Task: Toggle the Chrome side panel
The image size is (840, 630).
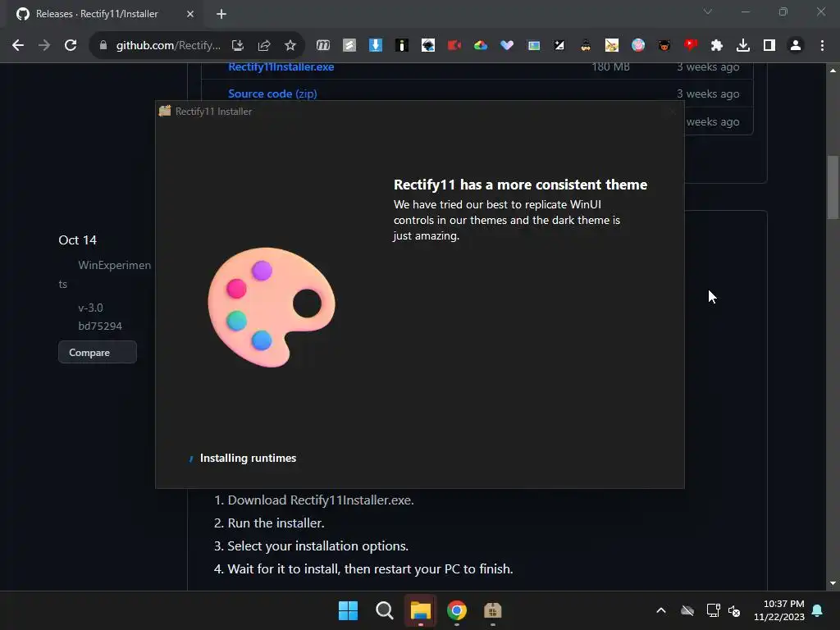Action: click(x=769, y=46)
